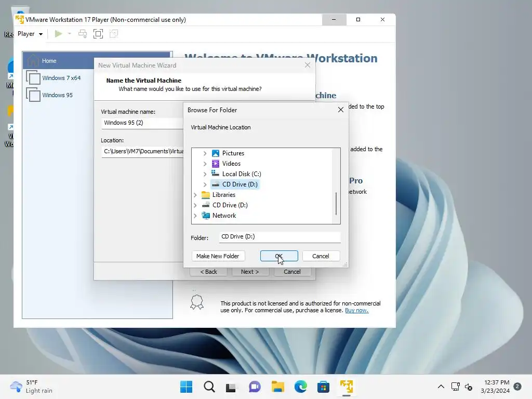Expand the Network node
This screenshot has width=532, height=399.
click(195, 216)
